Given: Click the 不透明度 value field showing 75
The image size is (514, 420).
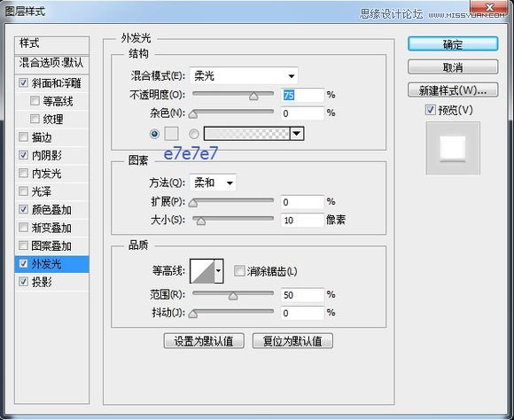Looking at the screenshot, I should pyautogui.click(x=302, y=95).
